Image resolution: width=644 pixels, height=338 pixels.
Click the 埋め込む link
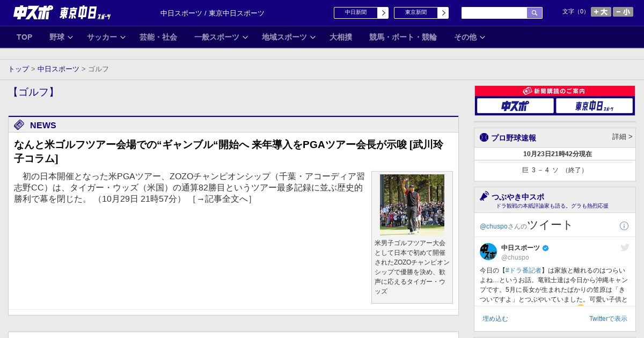[495, 319]
